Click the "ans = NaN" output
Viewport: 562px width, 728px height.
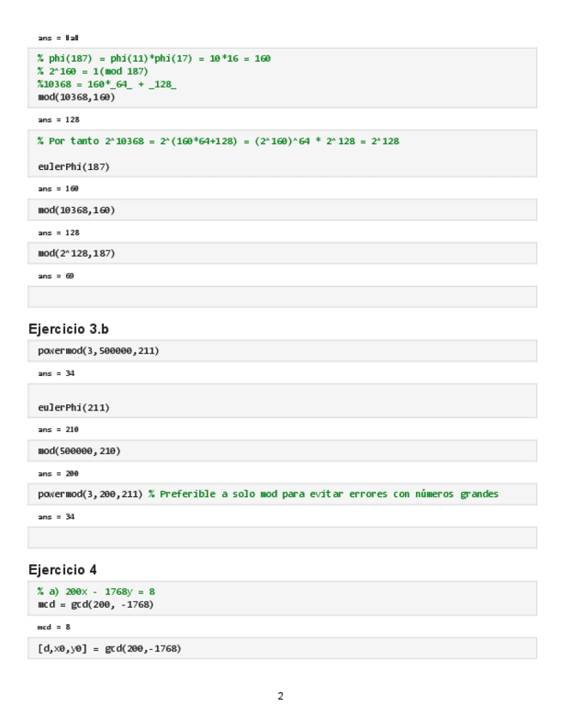point(58,38)
